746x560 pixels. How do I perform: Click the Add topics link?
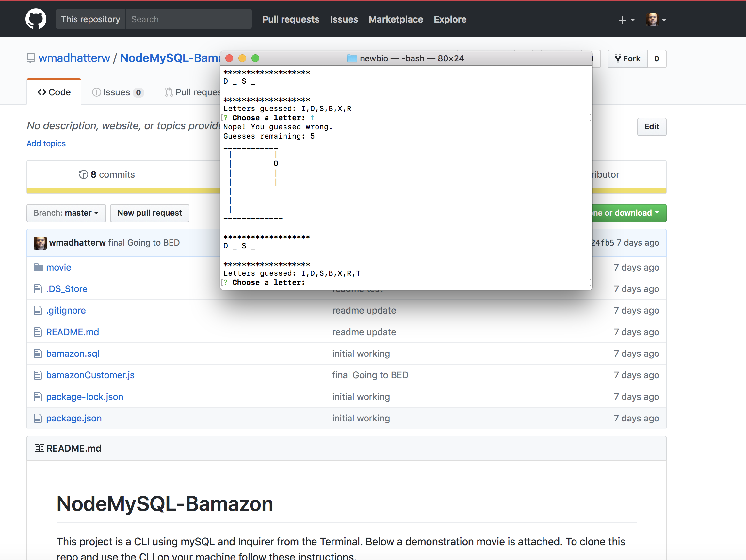tap(46, 143)
